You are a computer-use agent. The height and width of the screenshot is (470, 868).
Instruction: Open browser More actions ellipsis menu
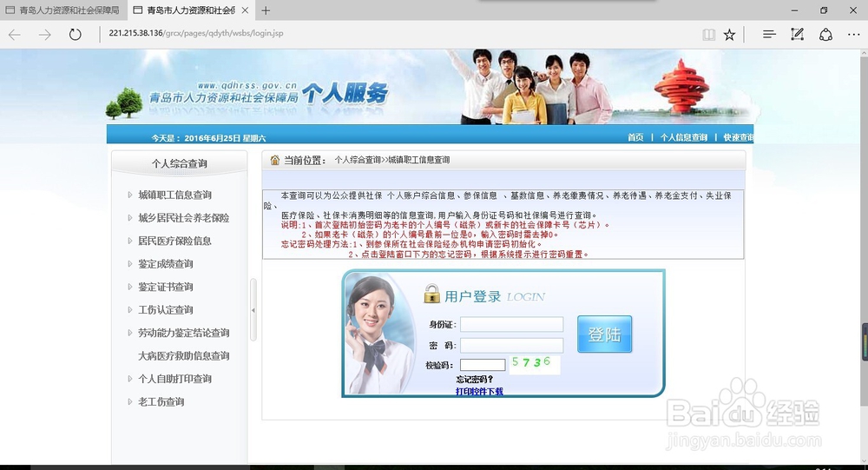pyautogui.click(x=853, y=35)
